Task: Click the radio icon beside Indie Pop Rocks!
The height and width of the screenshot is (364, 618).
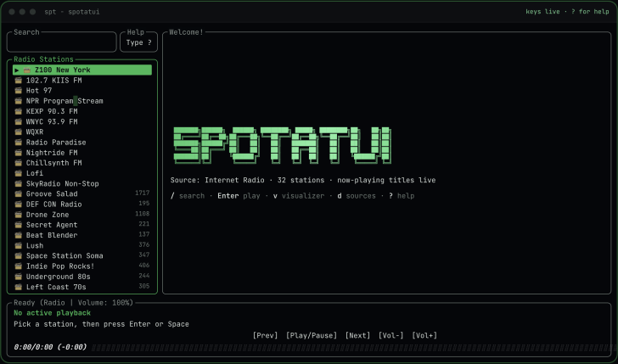Action: pyautogui.click(x=18, y=266)
